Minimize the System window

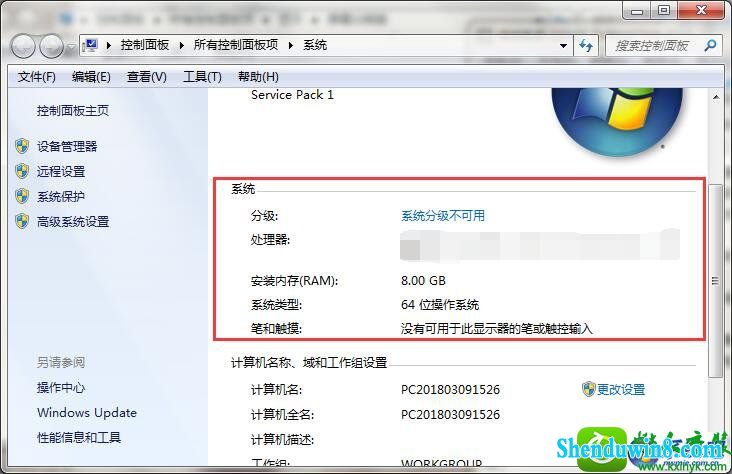coord(637,11)
